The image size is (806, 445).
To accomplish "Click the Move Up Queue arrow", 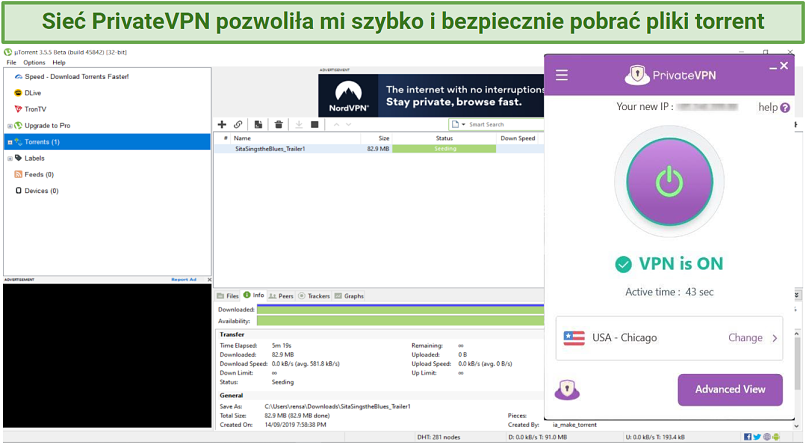I will 336,124.
